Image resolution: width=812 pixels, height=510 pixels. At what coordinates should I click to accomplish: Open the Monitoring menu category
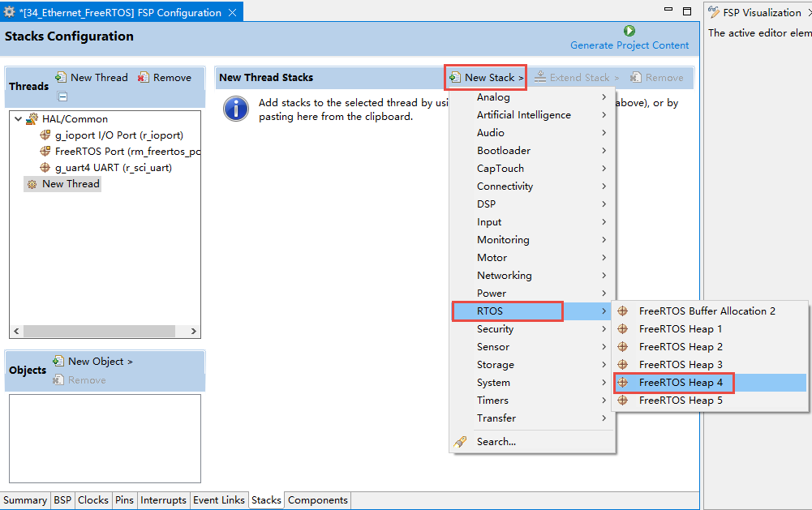(x=532, y=240)
